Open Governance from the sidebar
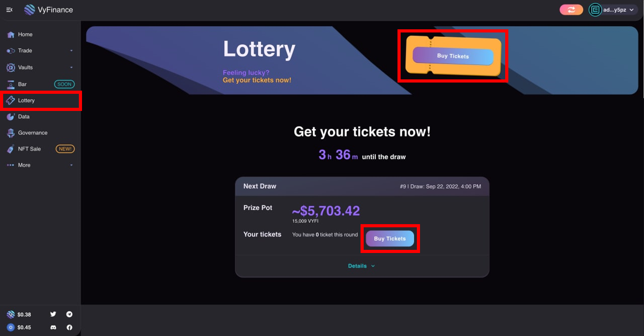 [x=32, y=133]
